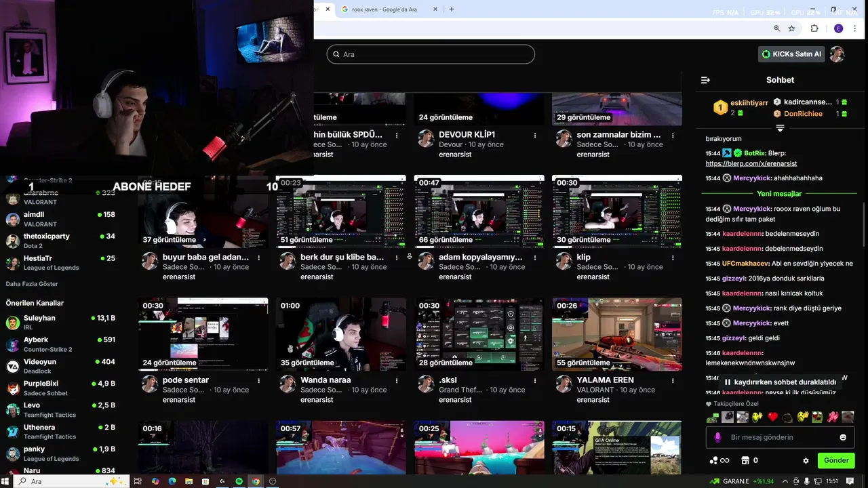
Task: Open the Windows notification center icon
Action: tap(850, 481)
